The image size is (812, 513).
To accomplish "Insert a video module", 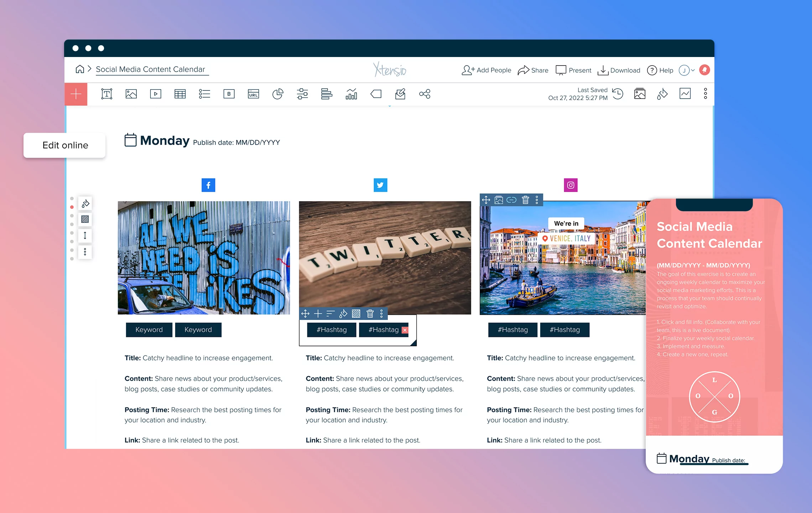I will tap(156, 94).
